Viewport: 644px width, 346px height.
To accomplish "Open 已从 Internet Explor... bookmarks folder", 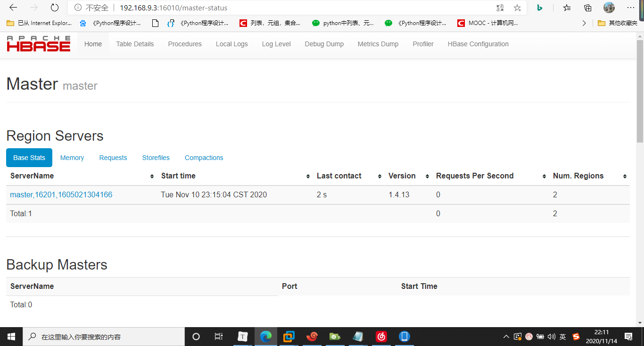I will pyautogui.click(x=39, y=23).
